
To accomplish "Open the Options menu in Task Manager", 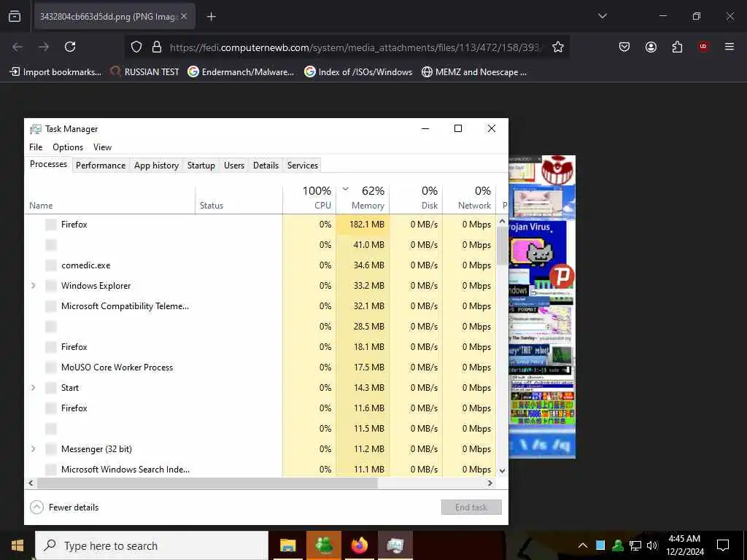I will (68, 147).
